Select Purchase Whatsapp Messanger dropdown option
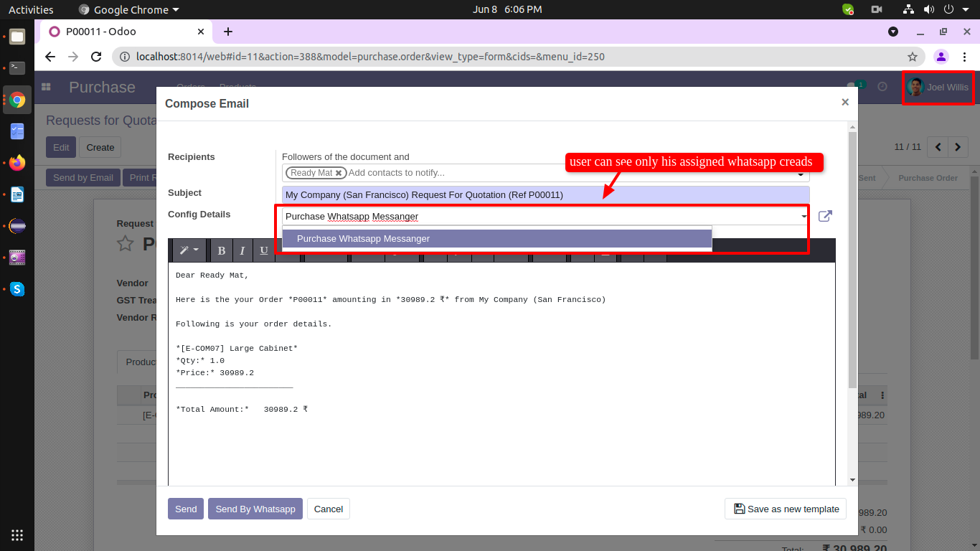 (x=497, y=238)
